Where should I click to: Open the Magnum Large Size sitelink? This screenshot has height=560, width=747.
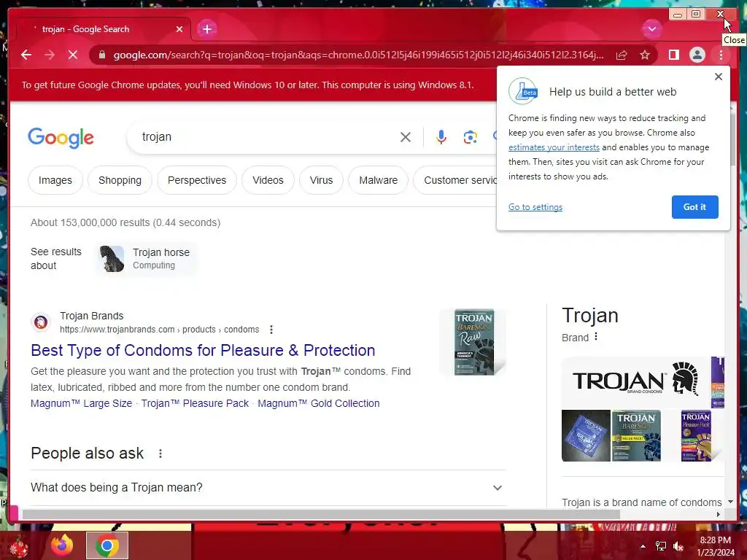(82, 403)
